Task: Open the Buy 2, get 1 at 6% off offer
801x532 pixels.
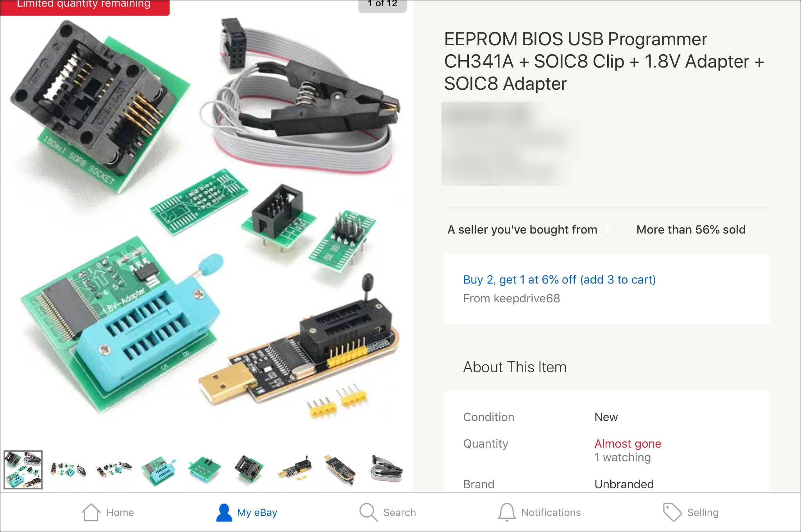Action: (559, 280)
